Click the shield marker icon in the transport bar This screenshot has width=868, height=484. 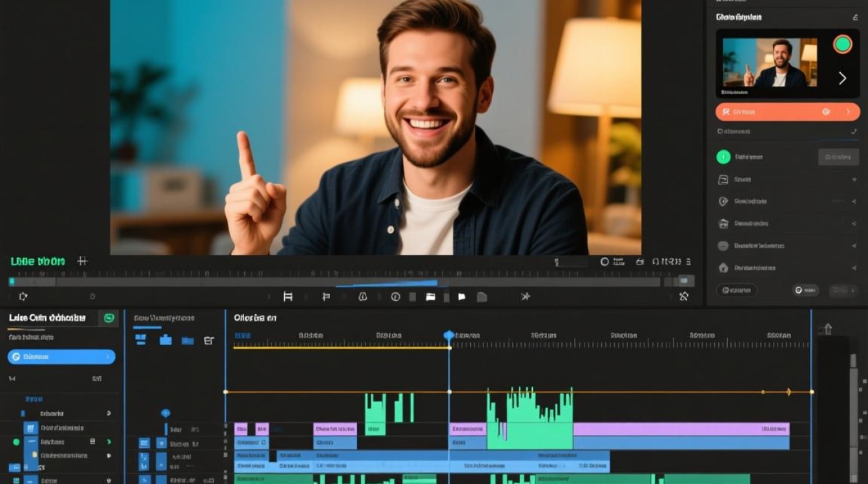362,296
